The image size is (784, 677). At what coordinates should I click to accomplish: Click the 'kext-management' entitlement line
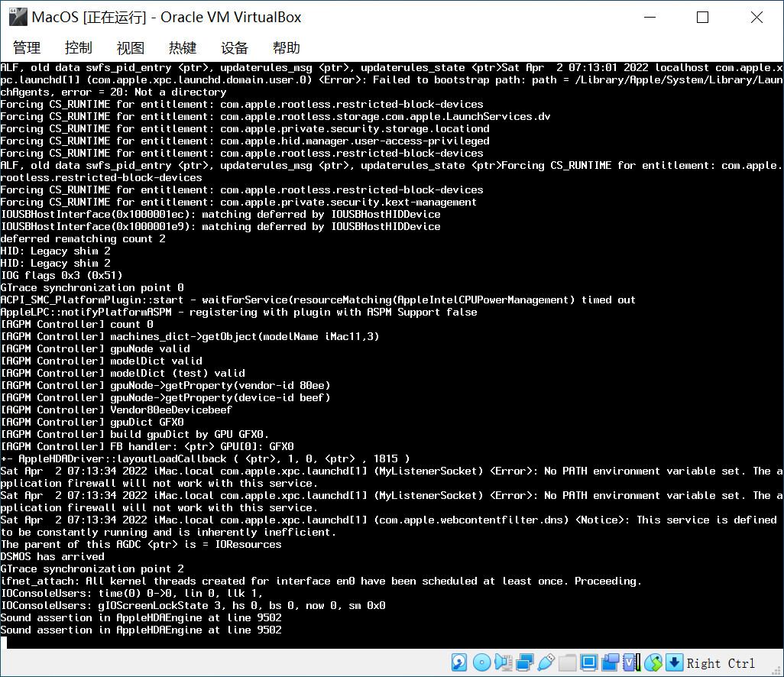click(238, 202)
